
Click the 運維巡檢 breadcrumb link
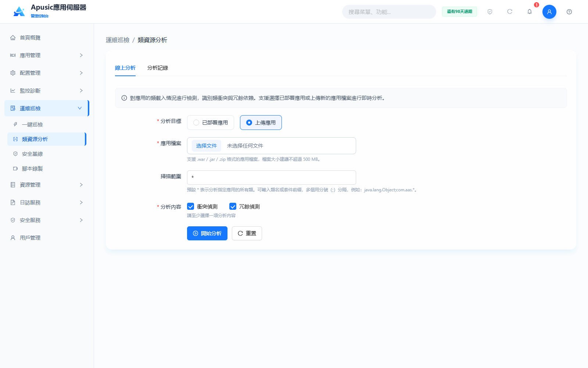point(118,40)
